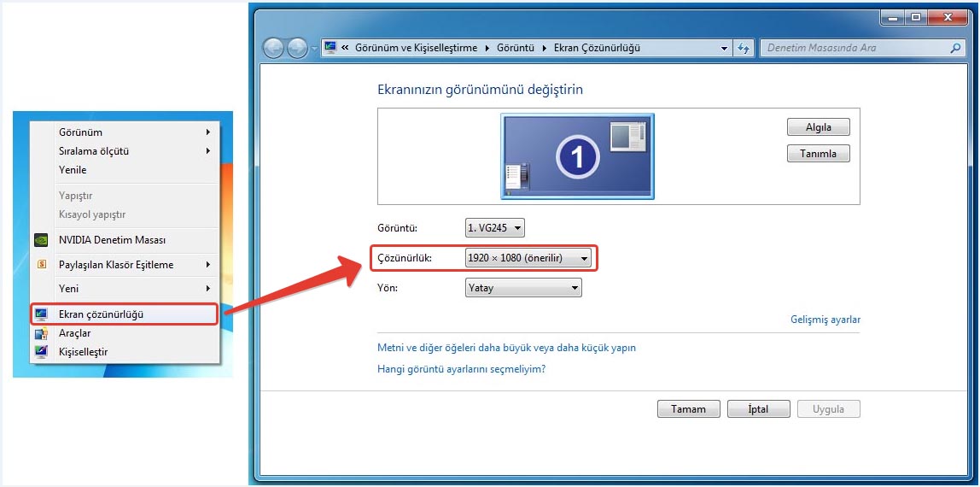
Task: Open the Yön orientation dropdown
Action: [523, 288]
